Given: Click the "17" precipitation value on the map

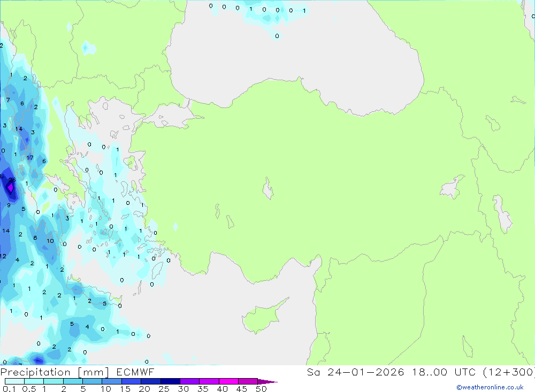Looking at the screenshot, I should 30,158.
